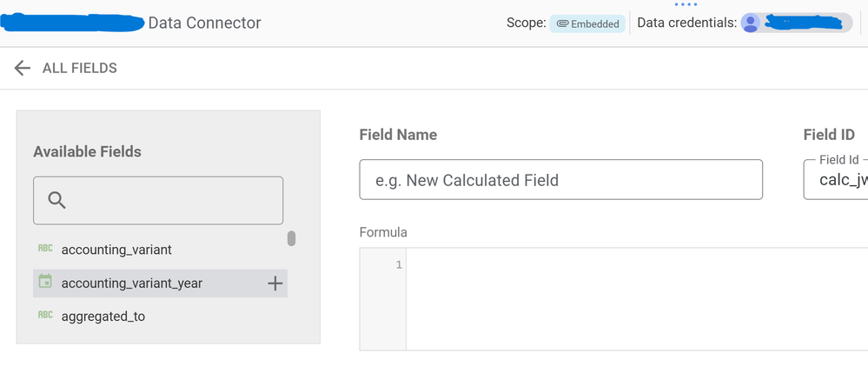Add accounting_variant_year with the plus icon
Viewport: 868px width, 380px height.
(x=275, y=283)
